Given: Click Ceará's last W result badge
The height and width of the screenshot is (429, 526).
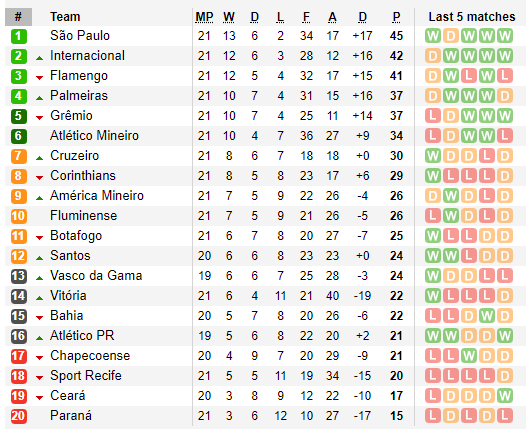Looking at the screenshot, I should [x=505, y=396].
